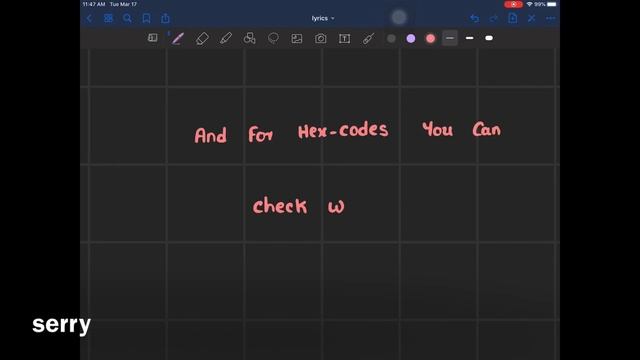Image resolution: width=640 pixels, height=360 pixels.
Task: Select the thickest stroke width
Action: [489, 38]
